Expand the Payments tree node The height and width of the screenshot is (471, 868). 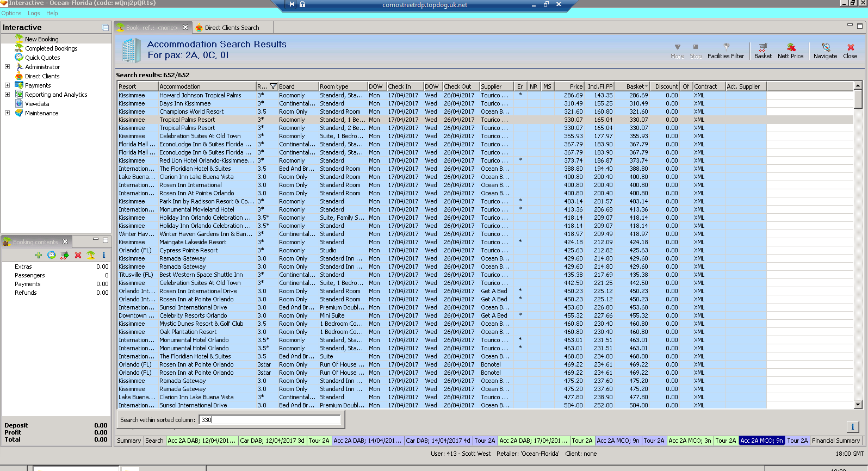7,85
